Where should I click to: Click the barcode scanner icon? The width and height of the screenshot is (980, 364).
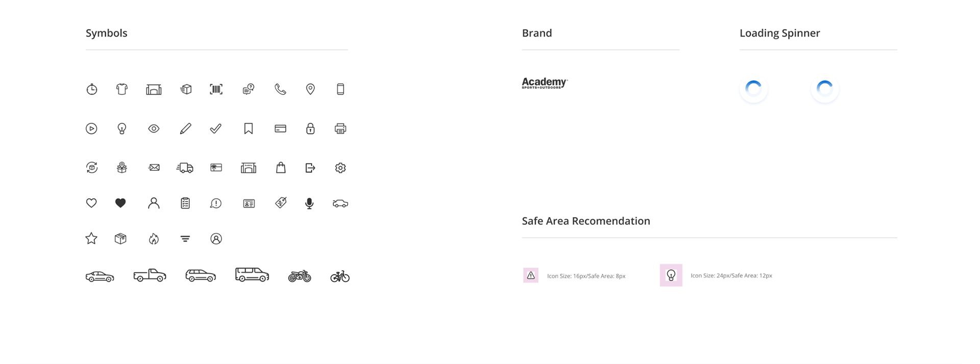[x=216, y=89]
